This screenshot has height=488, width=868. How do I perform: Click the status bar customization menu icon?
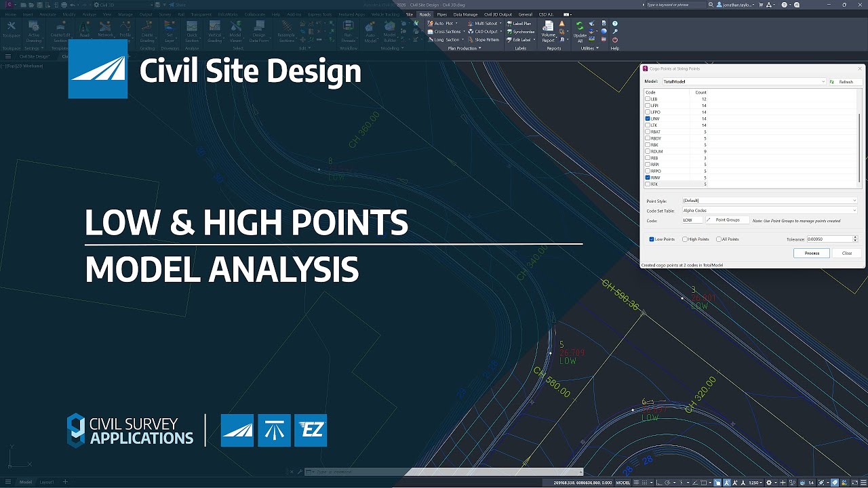tap(862, 483)
